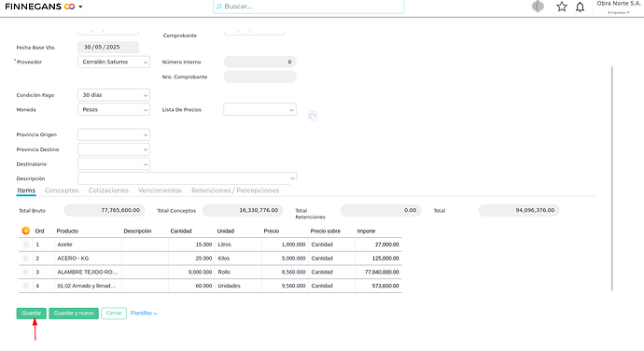Click the Litros unit cell
The height and width of the screenshot is (351, 644).
click(239, 245)
